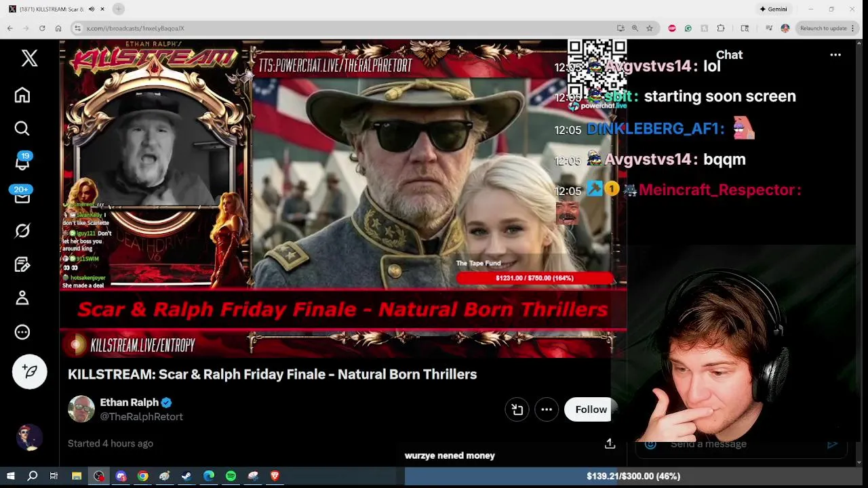Open Microsoft Edge from taskbar
This screenshot has width=868, height=488.
coord(209,476)
